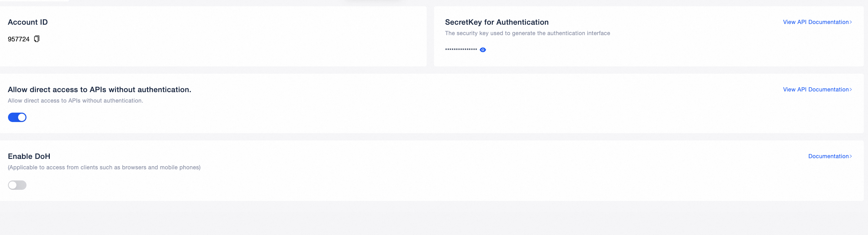Click the browsers and mobile phones note
Screen dimensions: 868x235
click(104, 167)
